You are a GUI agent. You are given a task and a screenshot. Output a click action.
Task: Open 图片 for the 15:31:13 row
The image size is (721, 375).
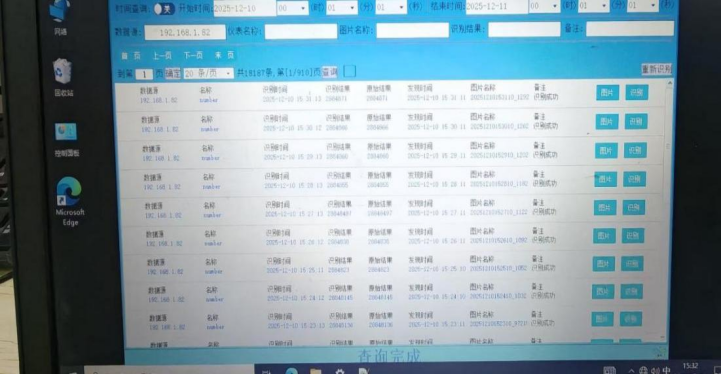pos(607,92)
